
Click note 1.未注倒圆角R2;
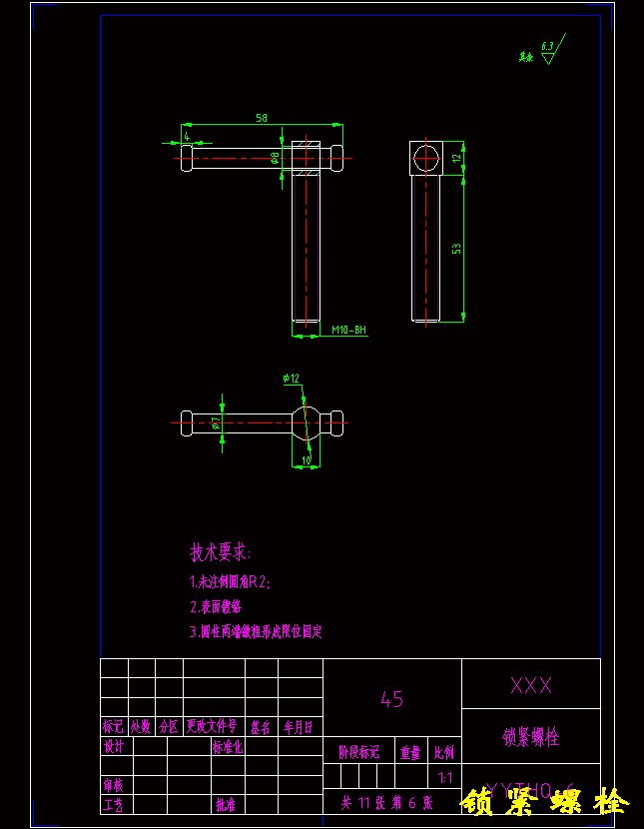pos(230,582)
